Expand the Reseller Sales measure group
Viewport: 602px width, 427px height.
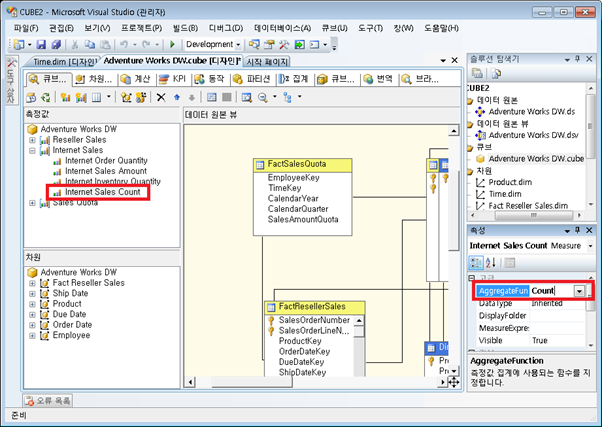click(33, 140)
